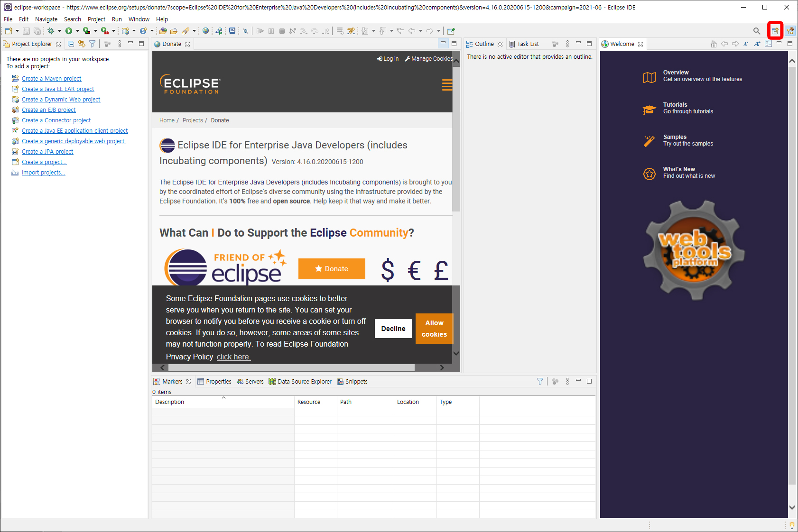Switch to the Servers tab
The image size is (798, 532).
tap(250, 381)
